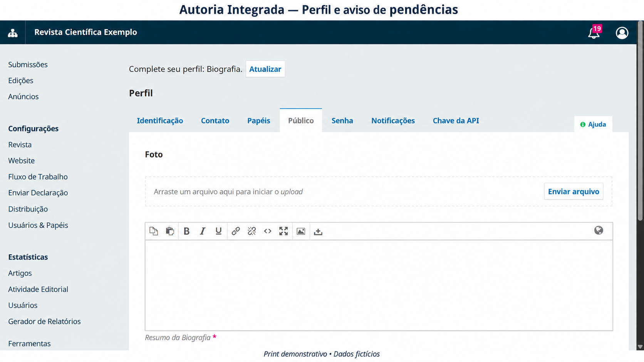
Task: Click the Paste icon in editor toolbar
Action: tap(170, 231)
